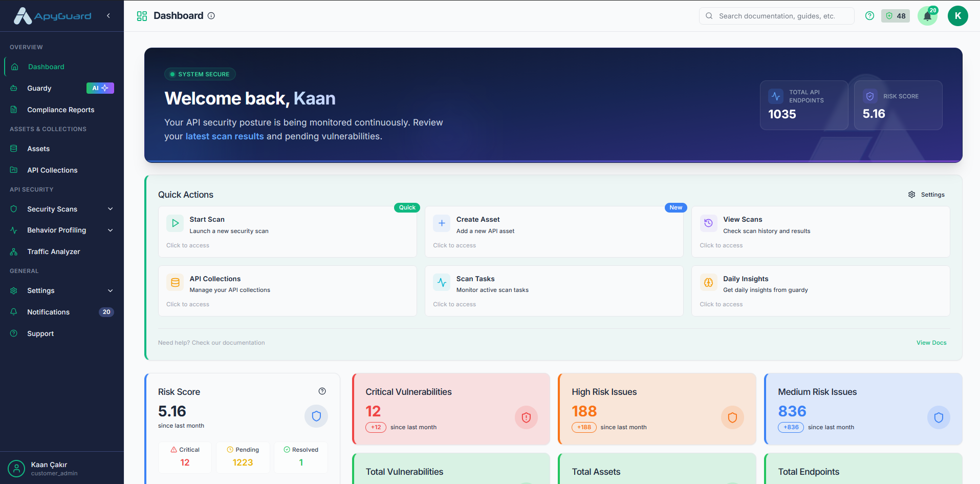The width and height of the screenshot is (980, 484).
Task: Click the shield badge showing 48
Action: 895,16
